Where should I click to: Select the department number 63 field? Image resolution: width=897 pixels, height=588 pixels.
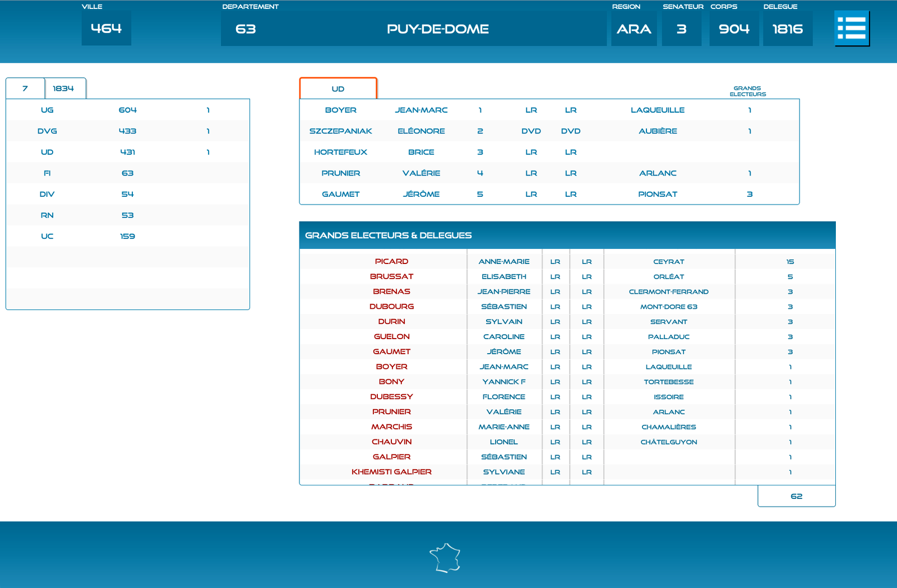[x=246, y=29]
